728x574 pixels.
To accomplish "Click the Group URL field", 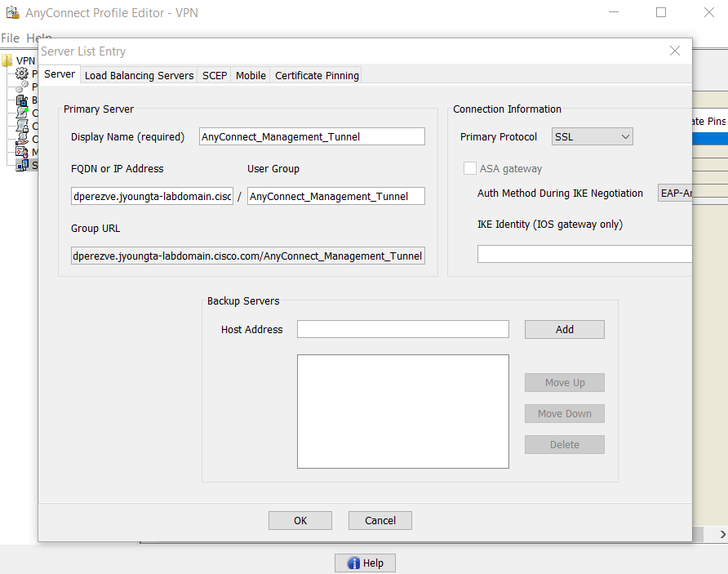I will pos(248,256).
